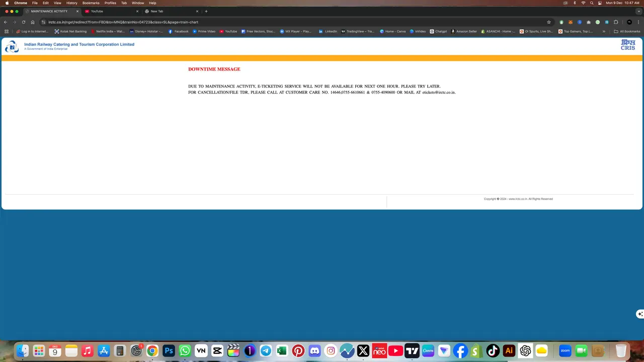Open the History menu

pos(71,3)
